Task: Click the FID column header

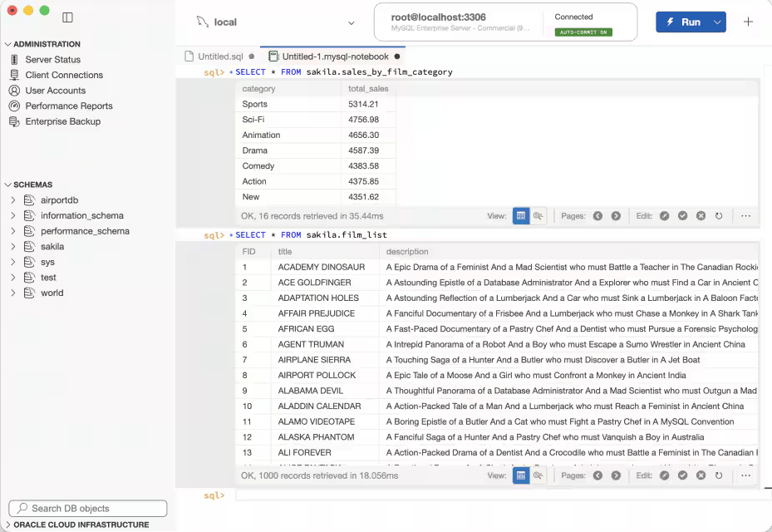Action: (x=253, y=252)
